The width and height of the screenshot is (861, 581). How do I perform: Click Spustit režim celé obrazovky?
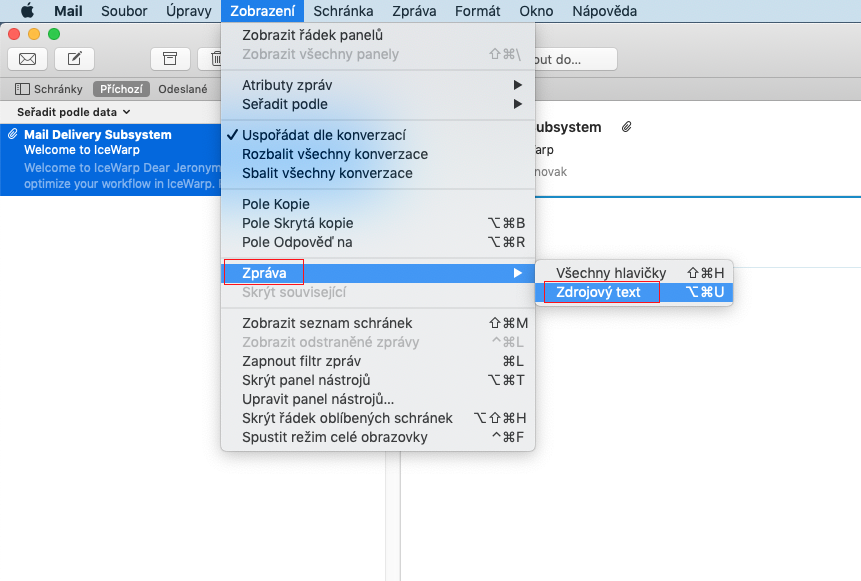[334, 437]
